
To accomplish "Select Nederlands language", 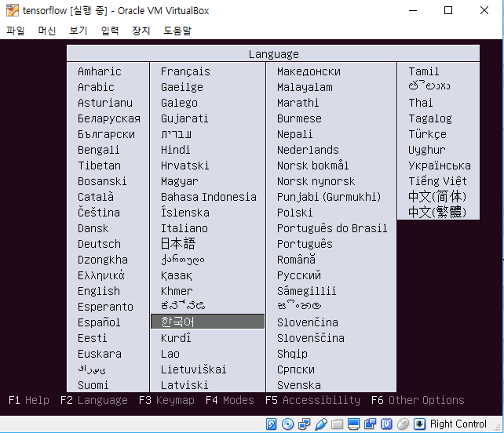I will (308, 150).
